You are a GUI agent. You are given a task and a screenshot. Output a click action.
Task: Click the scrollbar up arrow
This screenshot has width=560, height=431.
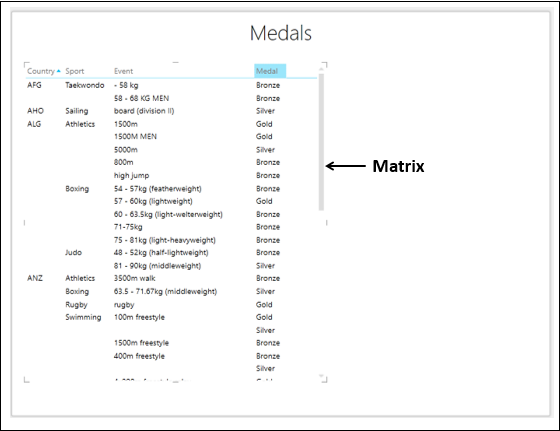321,69
